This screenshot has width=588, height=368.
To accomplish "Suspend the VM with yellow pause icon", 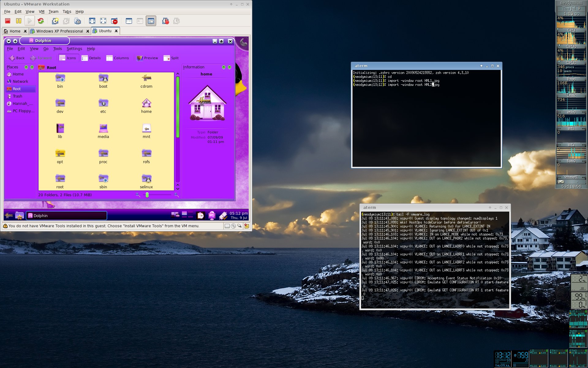I will coord(19,21).
